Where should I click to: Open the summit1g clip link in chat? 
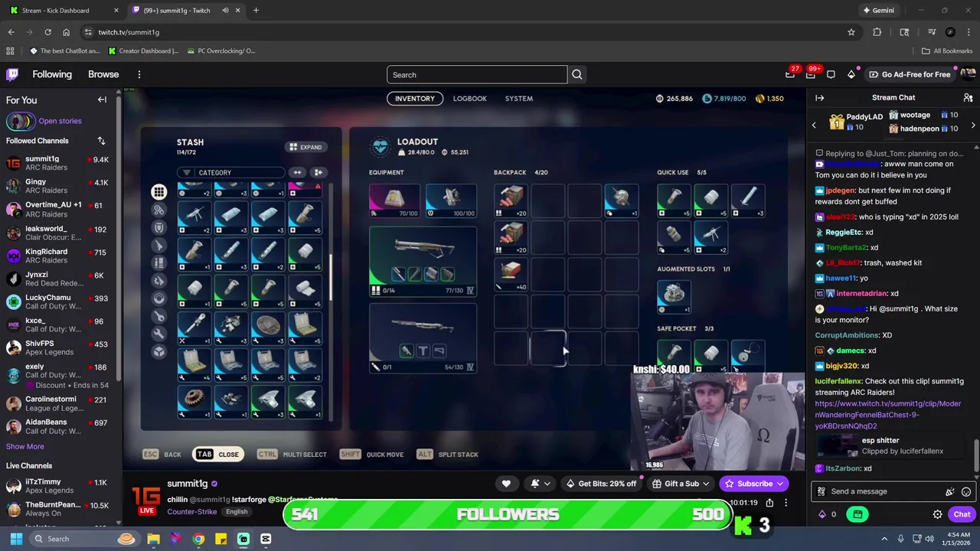(x=888, y=415)
